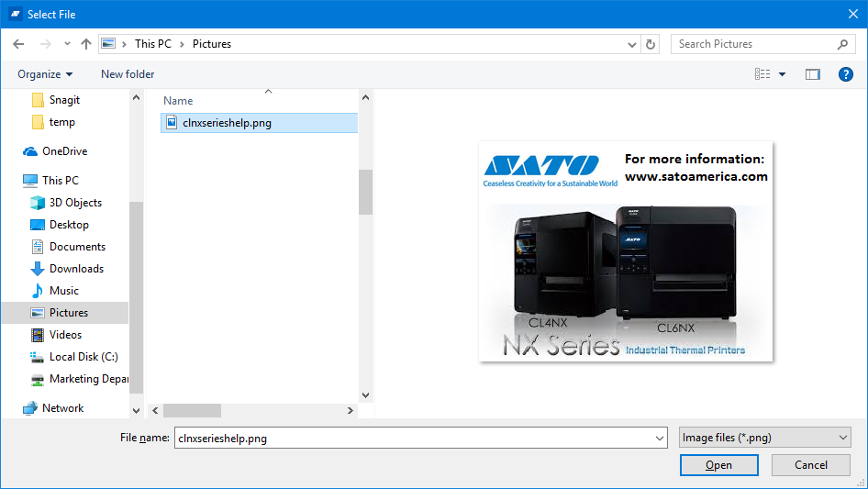Click the Downloads arrow icon
This screenshot has height=489, width=868.
[x=38, y=269]
